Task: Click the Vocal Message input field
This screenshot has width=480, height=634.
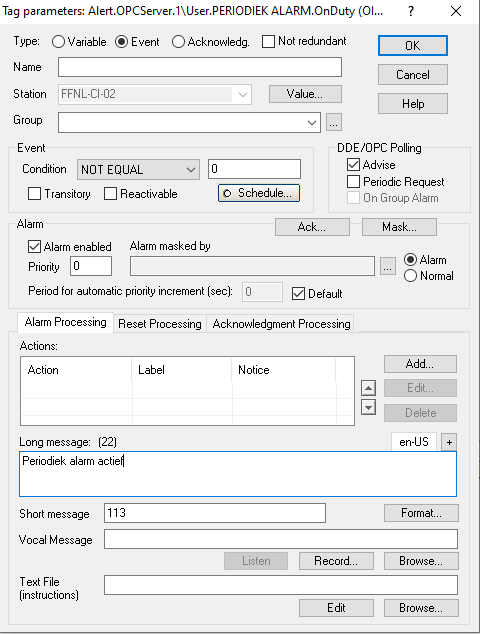Action: pos(281,539)
